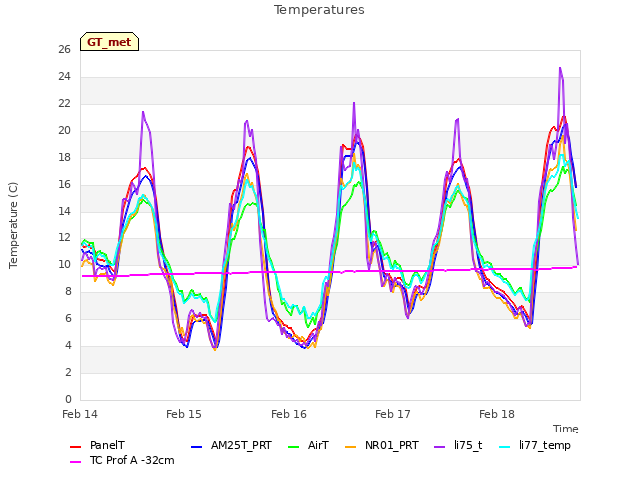Click the 24 y-axis tick label

[x=64, y=76]
